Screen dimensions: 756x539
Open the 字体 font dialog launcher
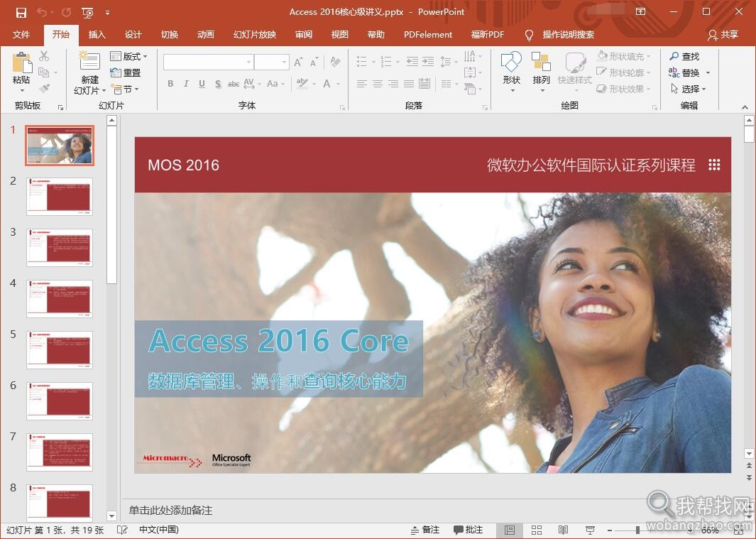pos(342,107)
